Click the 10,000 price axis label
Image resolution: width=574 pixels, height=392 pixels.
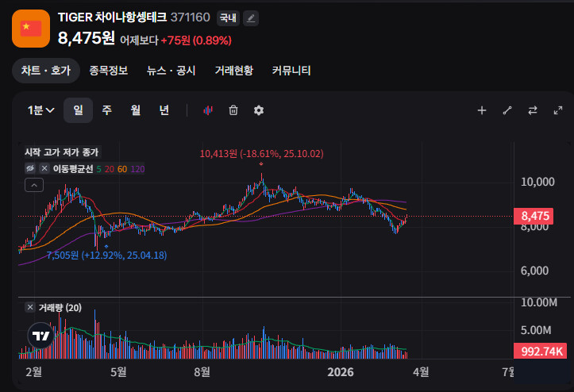[x=537, y=182]
